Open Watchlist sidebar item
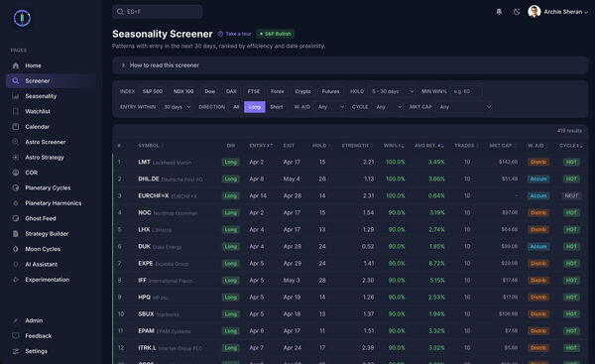Viewport: 595px width, 364px height. (x=52, y=111)
